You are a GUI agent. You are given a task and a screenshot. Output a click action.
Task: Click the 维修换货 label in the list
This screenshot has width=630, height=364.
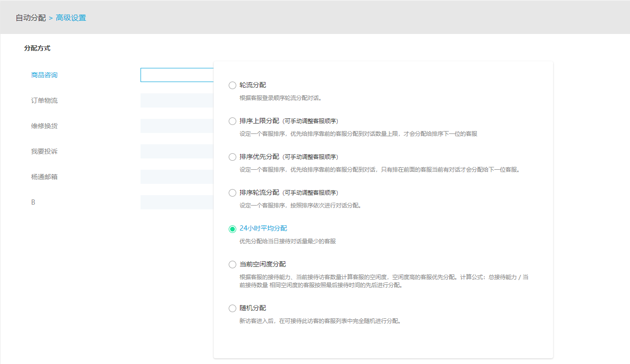coord(44,126)
